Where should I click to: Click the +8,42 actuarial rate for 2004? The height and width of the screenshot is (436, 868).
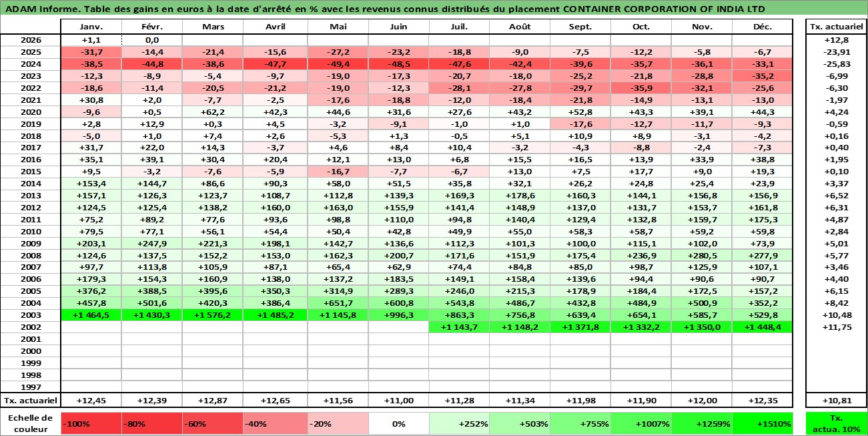837,303
